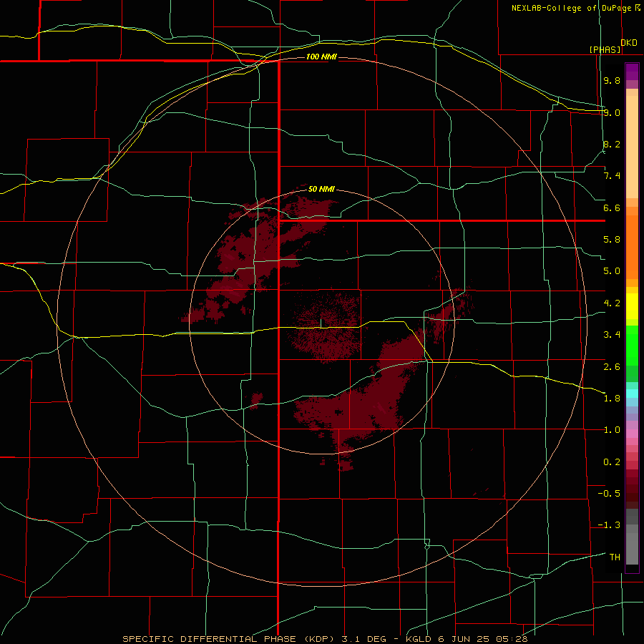Click the 9.0 scale value
The height and width of the screenshot is (644, 644).
click(612, 112)
